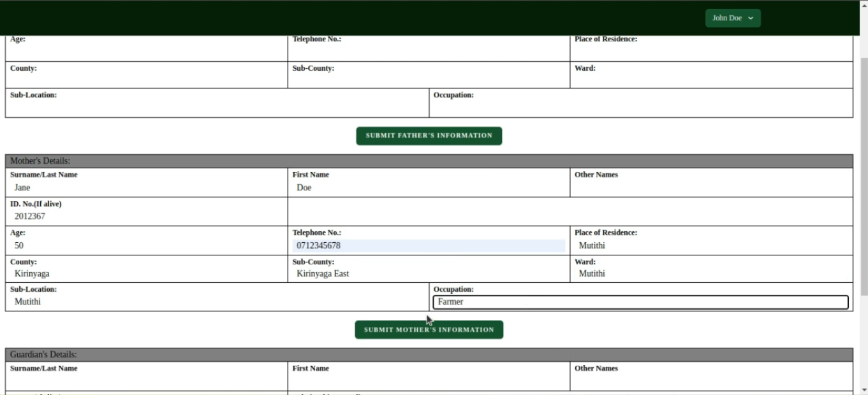Click the mother's Telephone No. field

(427, 245)
